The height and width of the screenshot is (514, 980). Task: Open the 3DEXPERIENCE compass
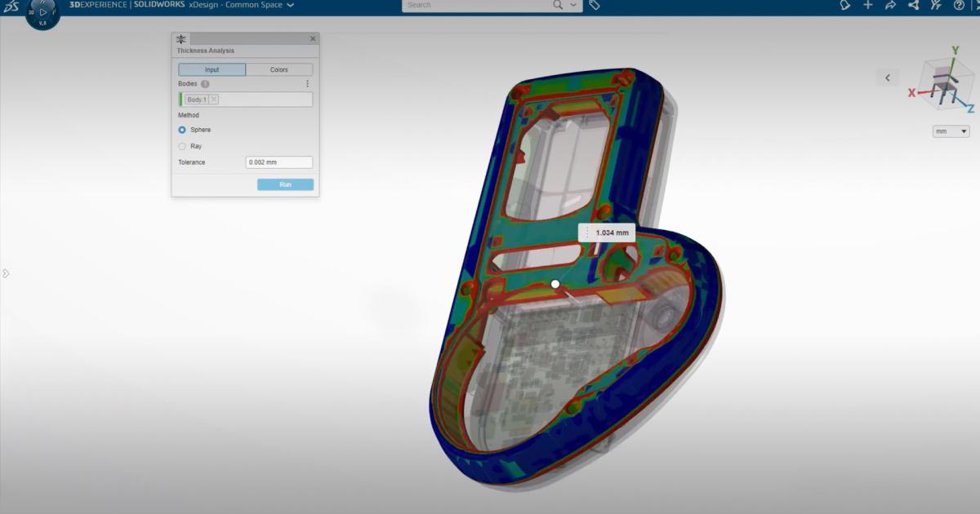click(x=42, y=12)
